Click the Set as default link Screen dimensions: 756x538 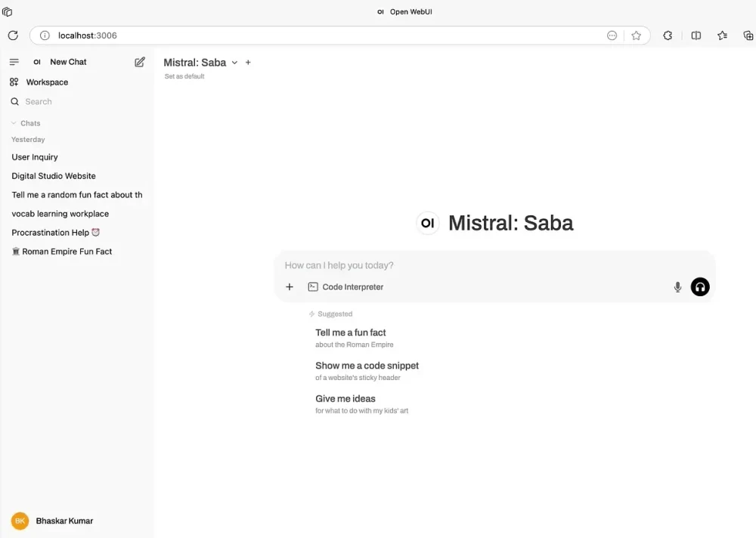(184, 76)
